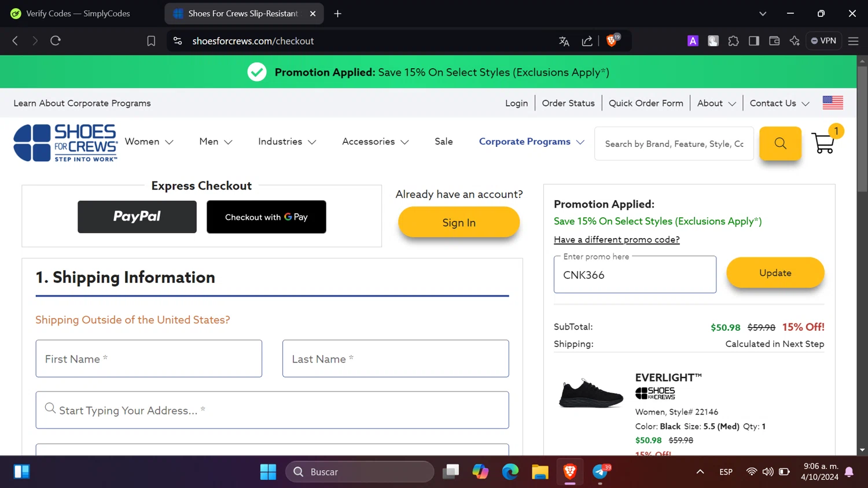868x488 pixels.
Task: Expand the Accessories menu
Action: pos(376,142)
